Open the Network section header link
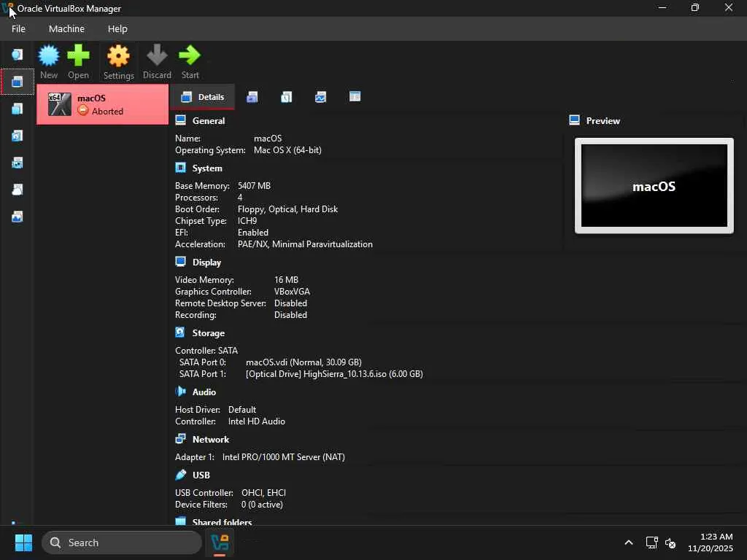The image size is (747, 560). tap(211, 440)
